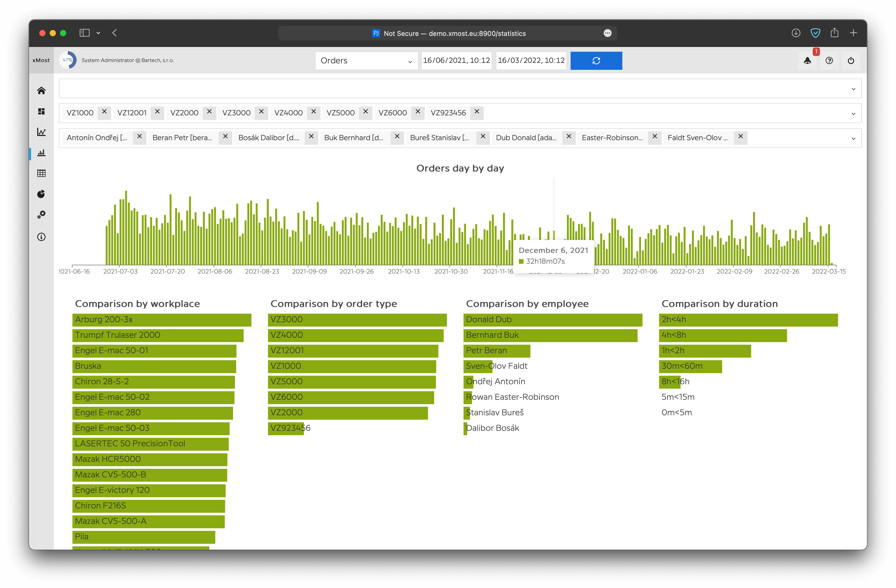Open the Orders statistic type dropdown
Image resolution: width=896 pixels, height=588 pixels.
pyautogui.click(x=366, y=61)
